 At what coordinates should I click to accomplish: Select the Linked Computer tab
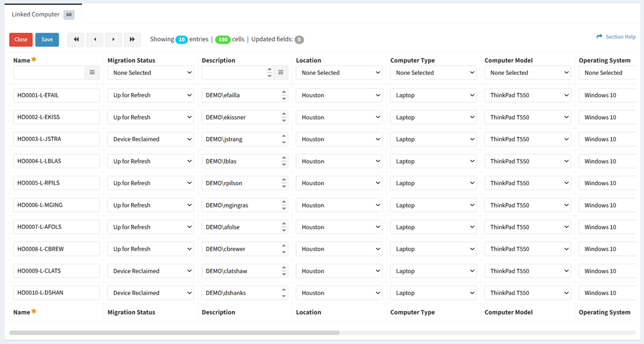pos(36,14)
